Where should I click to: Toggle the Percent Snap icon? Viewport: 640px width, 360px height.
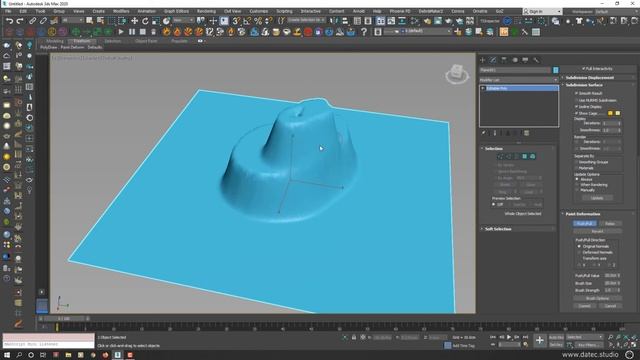[x=258, y=20]
